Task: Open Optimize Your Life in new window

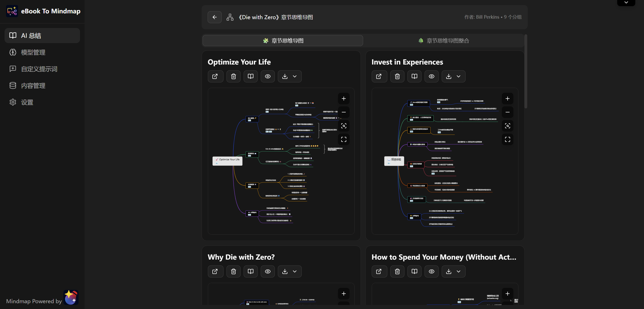Action: click(215, 76)
